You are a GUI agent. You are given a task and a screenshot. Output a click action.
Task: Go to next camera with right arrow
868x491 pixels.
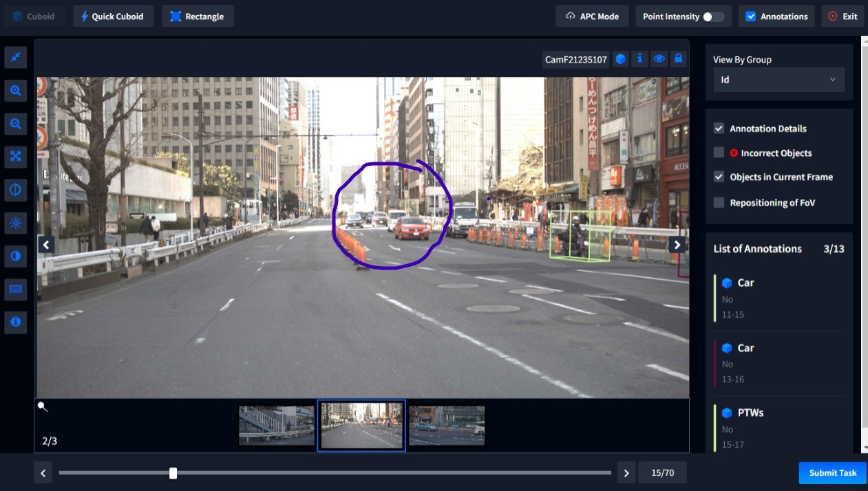click(x=677, y=245)
